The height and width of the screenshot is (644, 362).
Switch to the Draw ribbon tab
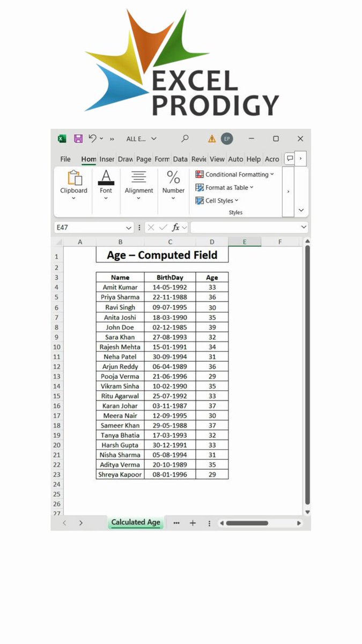pos(125,159)
